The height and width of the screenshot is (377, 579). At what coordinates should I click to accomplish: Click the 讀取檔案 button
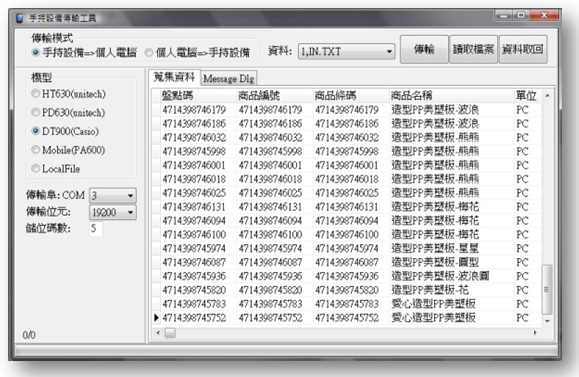(473, 49)
